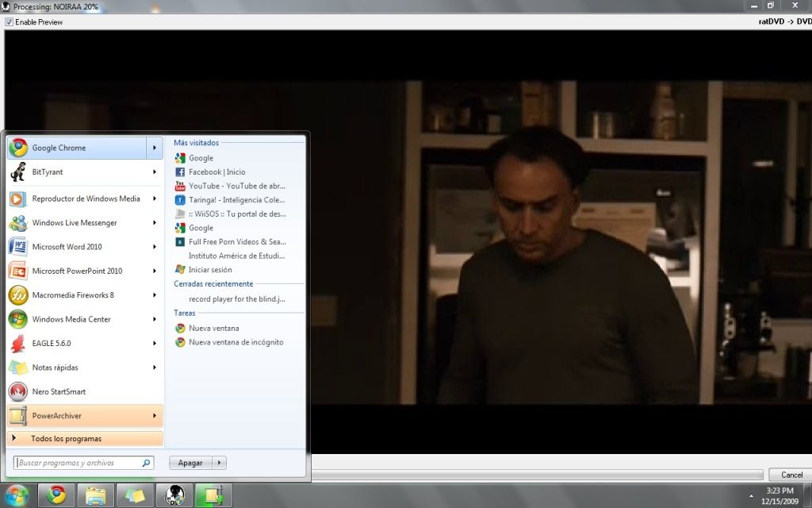The image size is (812, 508).
Task: Expand BitTyrant submenu arrow
Action: (155, 172)
